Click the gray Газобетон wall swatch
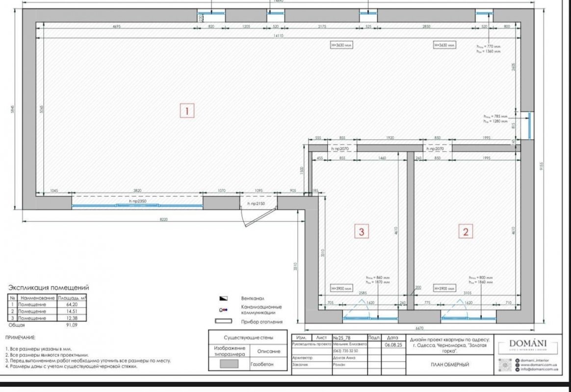The image size is (571, 392). pyautogui.click(x=229, y=364)
